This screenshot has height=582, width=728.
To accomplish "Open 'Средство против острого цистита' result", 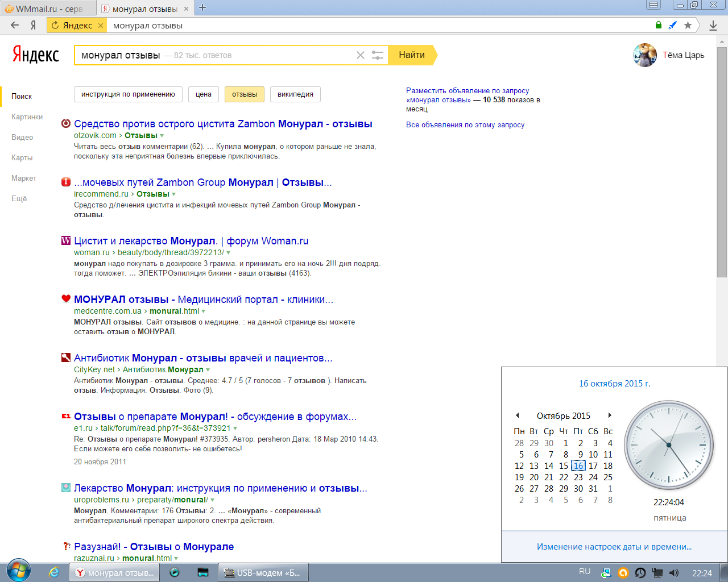I will point(223,124).
